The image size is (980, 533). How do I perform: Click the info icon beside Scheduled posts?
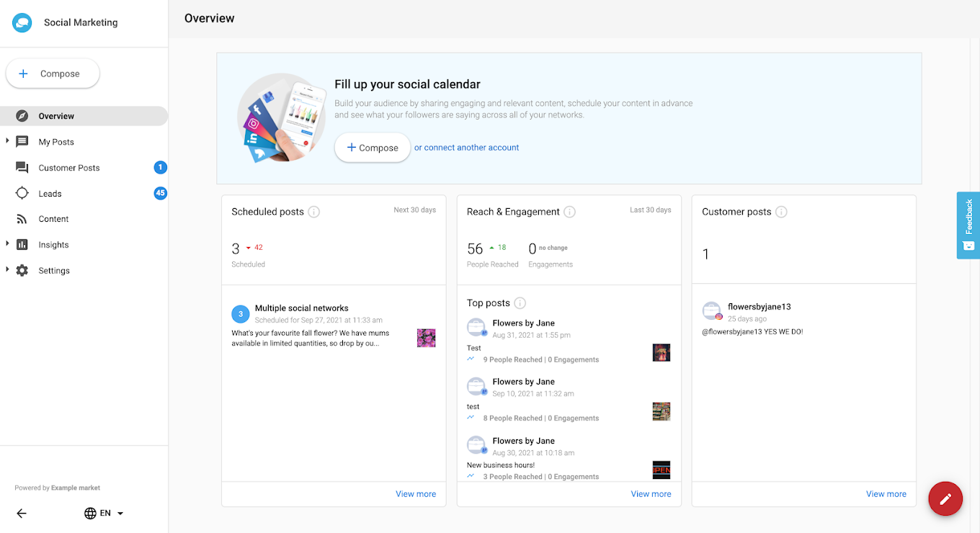click(314, 212)
